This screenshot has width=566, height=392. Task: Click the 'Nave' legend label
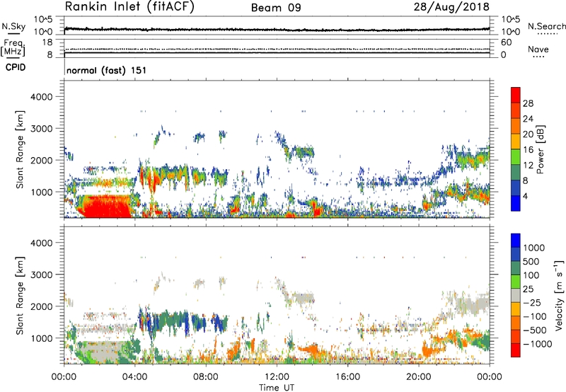point(538,50)
